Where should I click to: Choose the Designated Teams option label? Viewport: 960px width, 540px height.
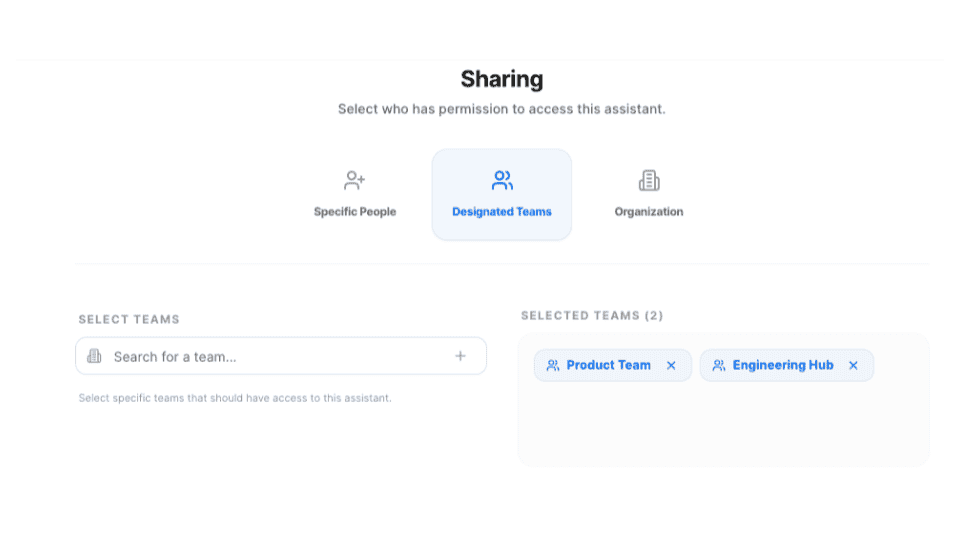click(x=502, y=212)
